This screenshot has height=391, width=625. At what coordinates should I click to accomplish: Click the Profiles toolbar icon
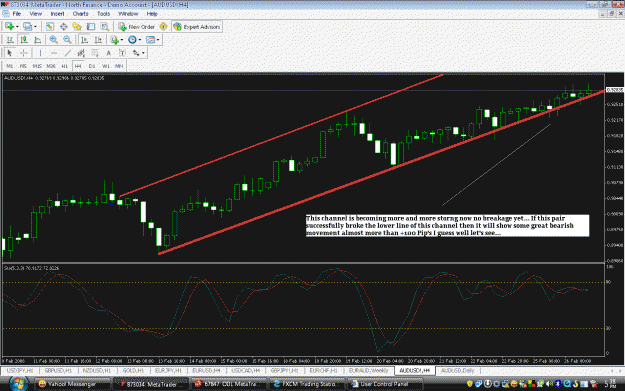[x=27, y=27]
